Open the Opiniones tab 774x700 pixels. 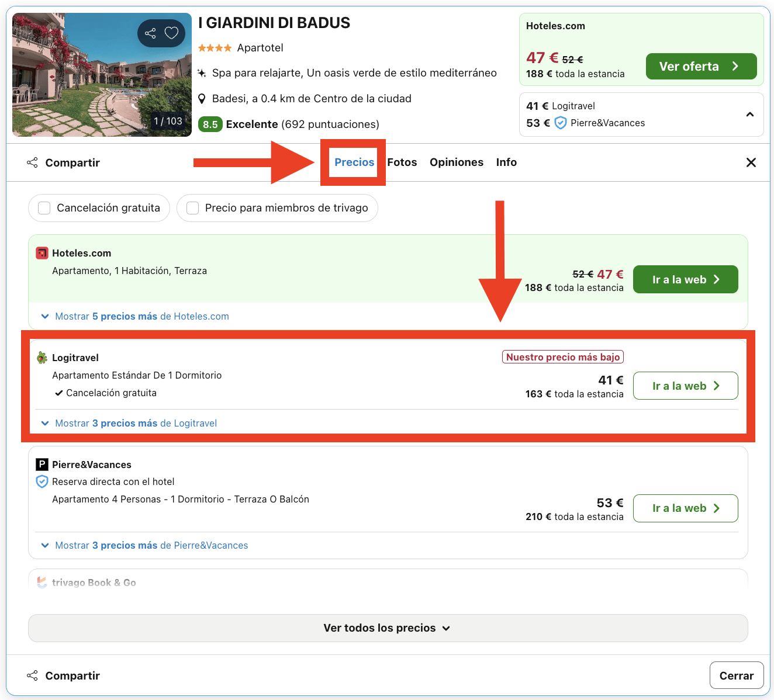(457, 162)
